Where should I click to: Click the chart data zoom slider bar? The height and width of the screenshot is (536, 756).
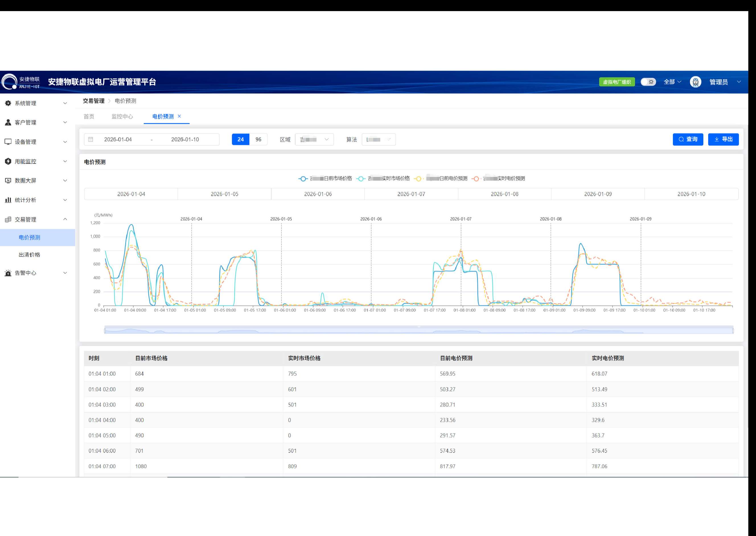[x=418, y=330]
